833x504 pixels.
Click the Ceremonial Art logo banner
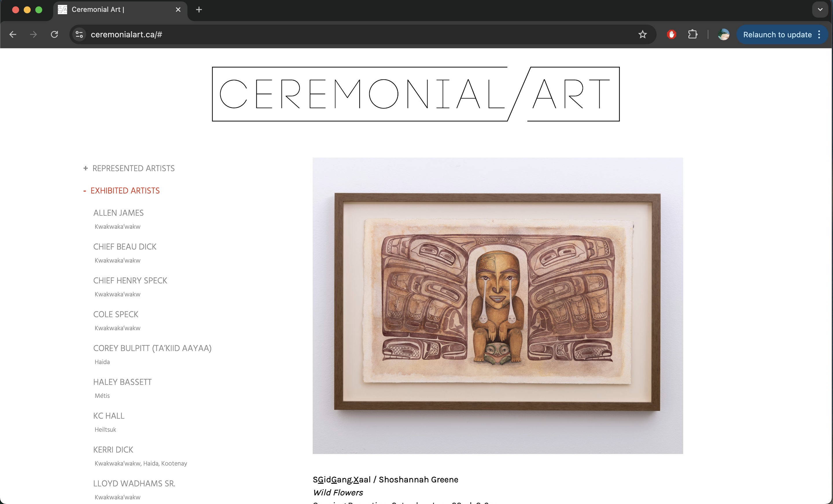(416, 94)
